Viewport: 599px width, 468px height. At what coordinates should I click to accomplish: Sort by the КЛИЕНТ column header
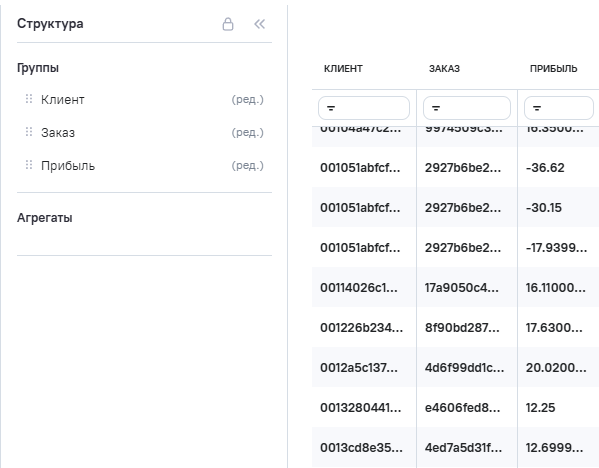(343, 69)
